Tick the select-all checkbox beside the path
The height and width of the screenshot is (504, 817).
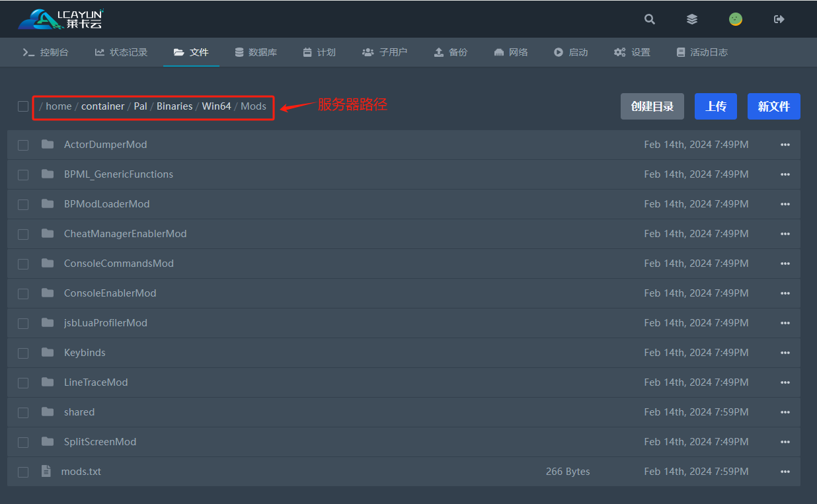pyautogui.click(x=23, y=106)
